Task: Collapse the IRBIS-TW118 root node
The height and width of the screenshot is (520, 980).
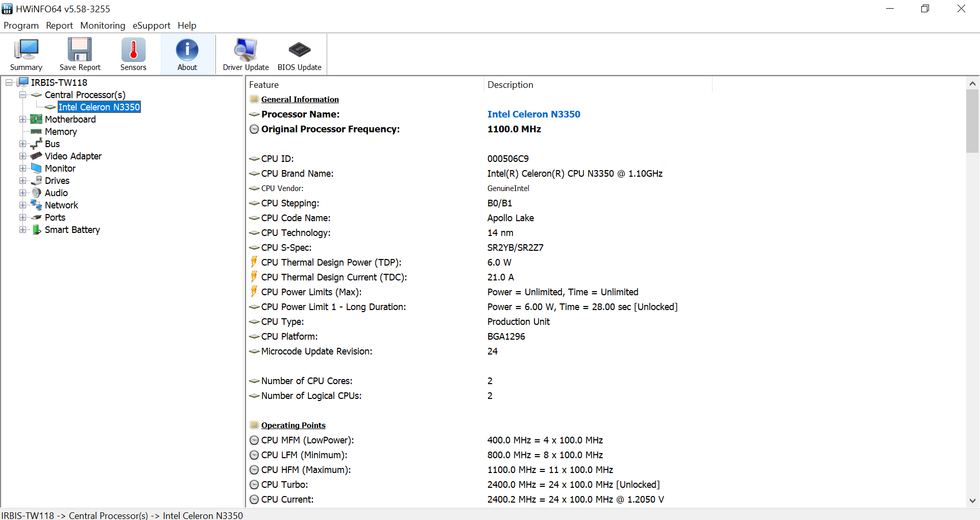Action: (x=9, y=82)
